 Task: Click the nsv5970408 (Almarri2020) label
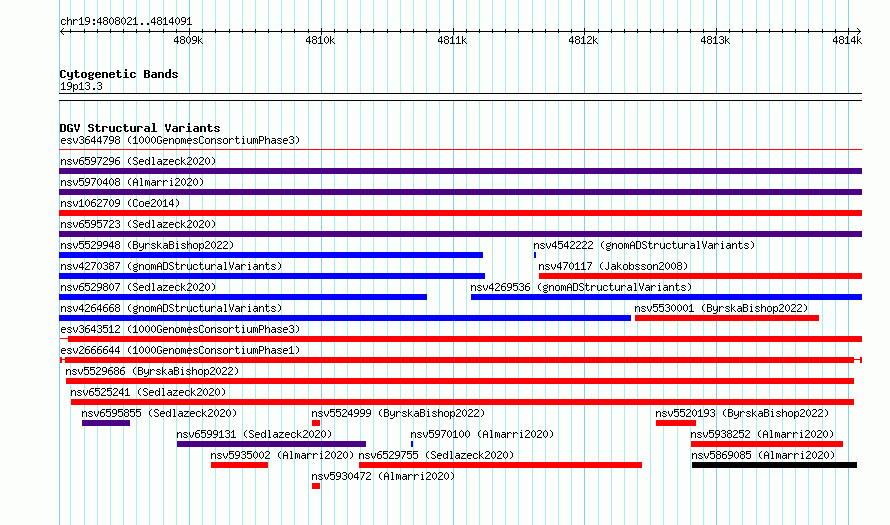(x=132, y=182)
